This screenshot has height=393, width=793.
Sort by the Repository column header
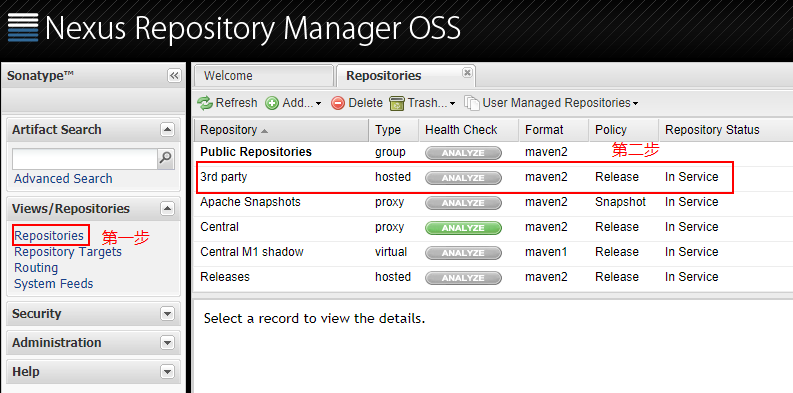[281, 130]
